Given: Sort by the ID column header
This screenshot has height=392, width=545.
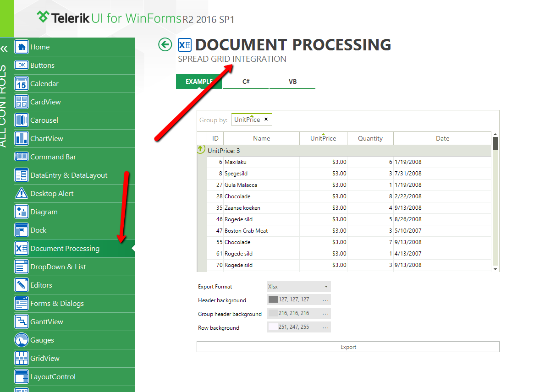Looking at the screenshot, I should [x=215, y=138].
